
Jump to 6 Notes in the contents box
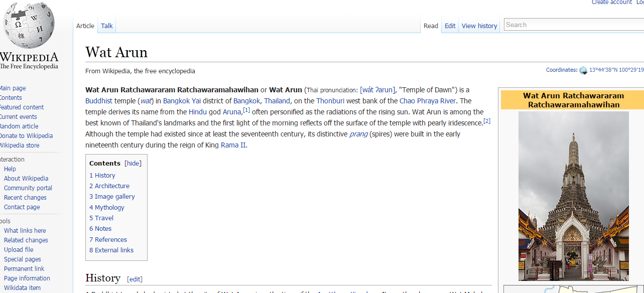(100, 229)
